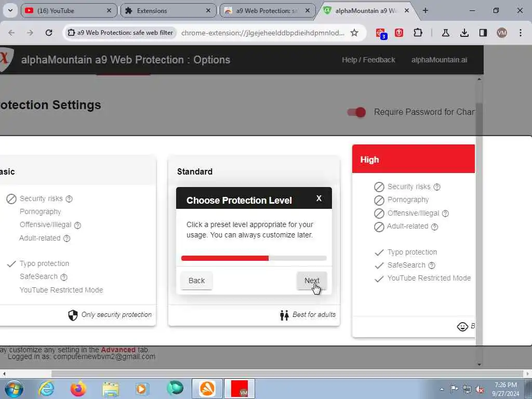Open the Downloads toolbar icon

point(464,33)
